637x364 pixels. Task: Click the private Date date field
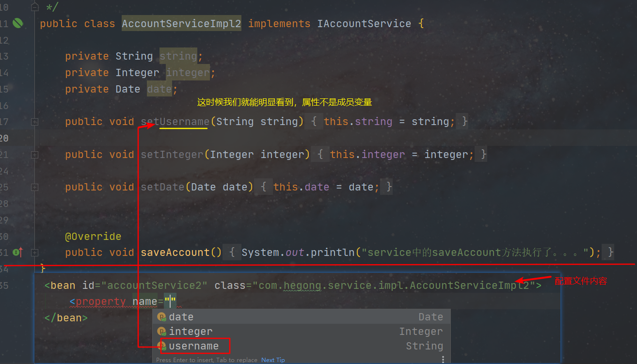point(122,89)
